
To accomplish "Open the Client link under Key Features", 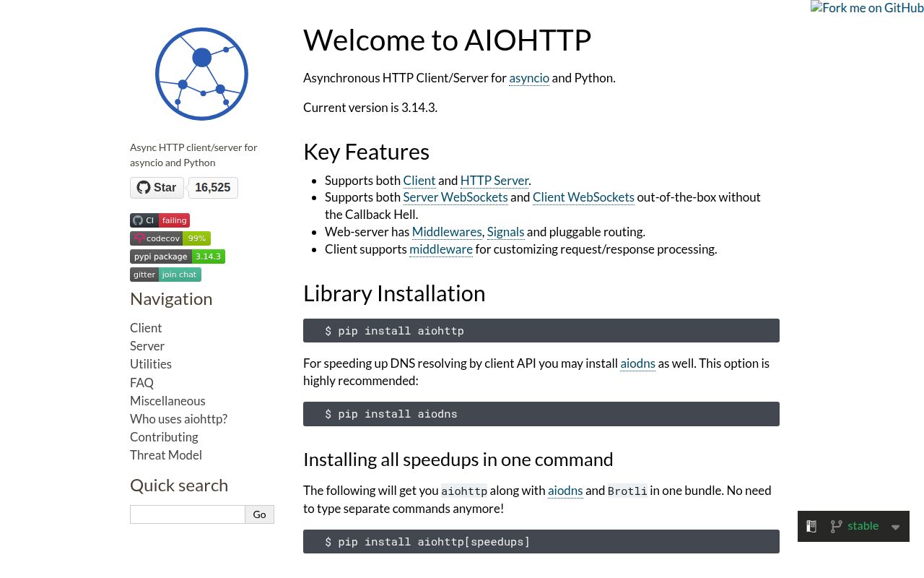I will click(x=419, y=181).
